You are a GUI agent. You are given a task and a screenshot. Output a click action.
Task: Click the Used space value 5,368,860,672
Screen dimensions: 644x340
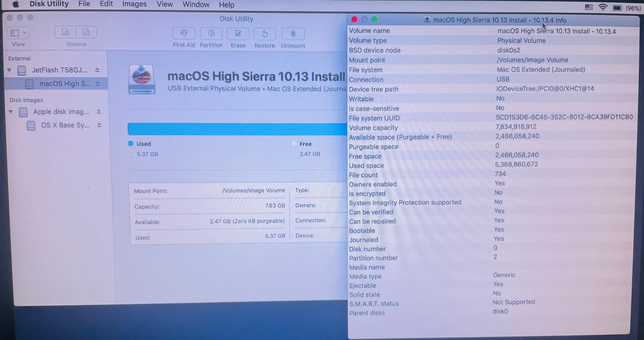516,164
